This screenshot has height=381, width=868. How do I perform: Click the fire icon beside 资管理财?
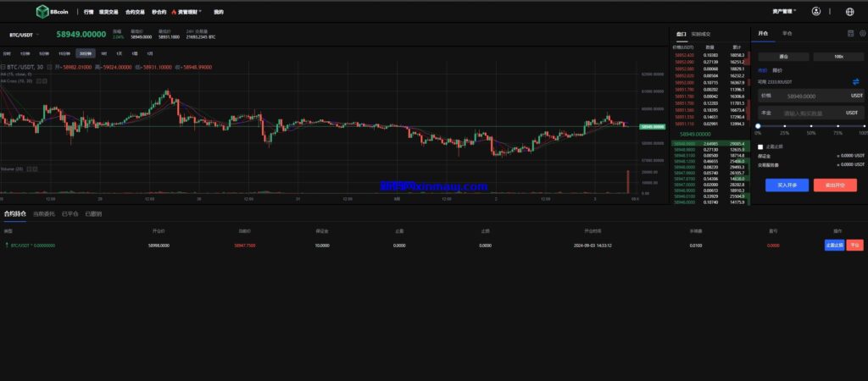coord(174,13)
